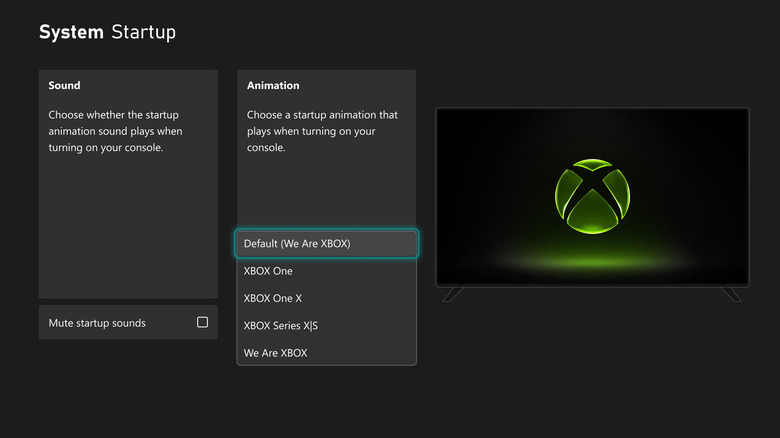Click the 'Choose a startup animation' description

tap(322, 131)
